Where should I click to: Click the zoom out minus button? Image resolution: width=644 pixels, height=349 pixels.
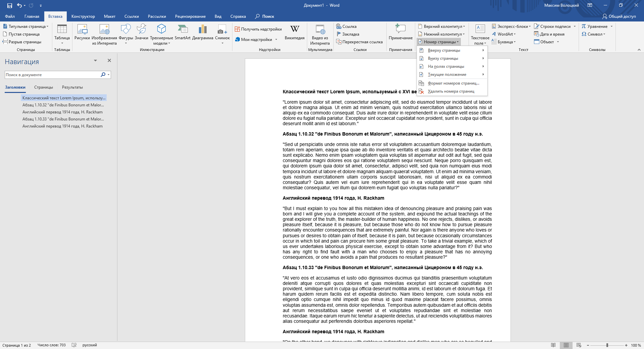588,345
